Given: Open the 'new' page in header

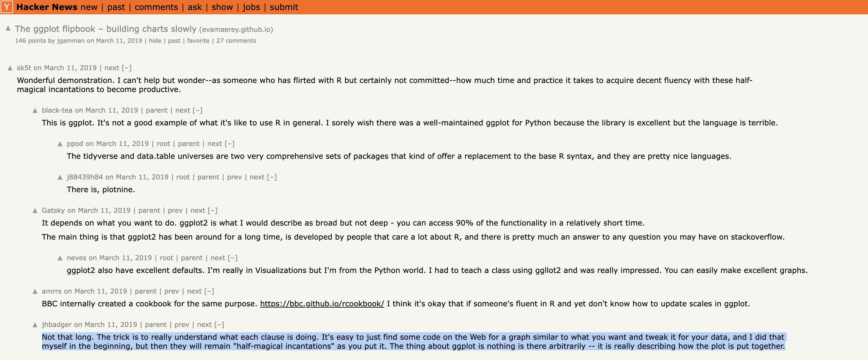Looking at the screenshot, I should click(x=89, y=7).
